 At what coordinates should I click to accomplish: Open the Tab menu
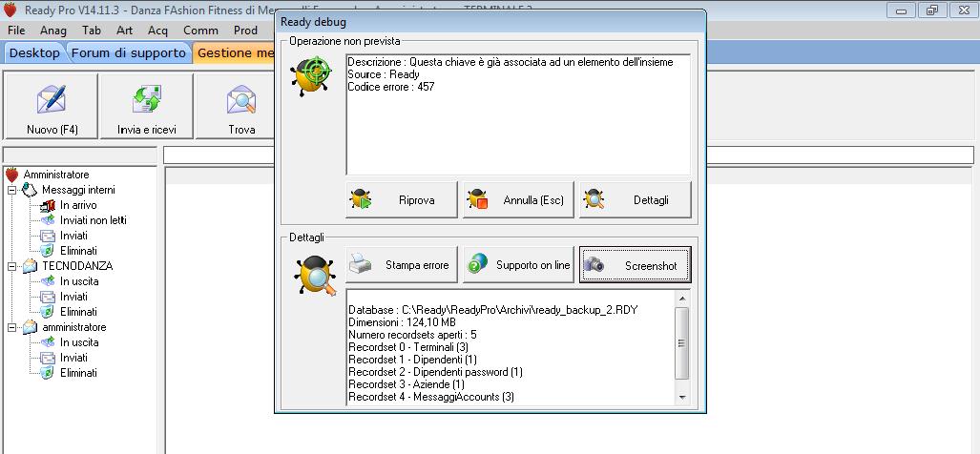[92, 30]
